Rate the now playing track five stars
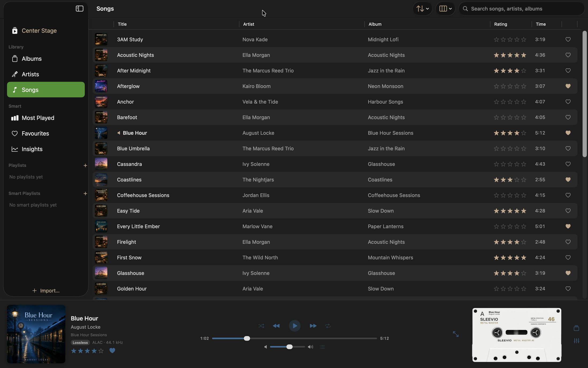 [x=101, y=351]
